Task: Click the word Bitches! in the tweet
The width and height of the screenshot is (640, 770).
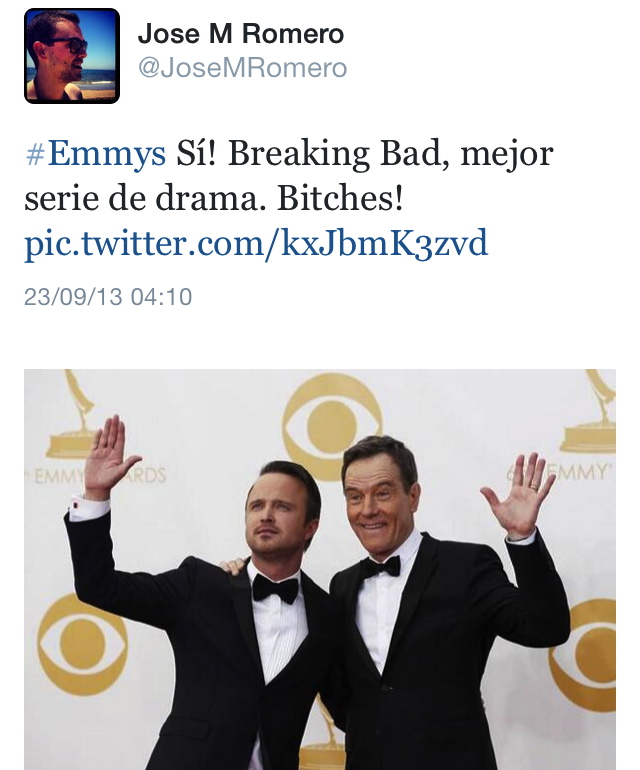Action: click(x=340, y=198)
